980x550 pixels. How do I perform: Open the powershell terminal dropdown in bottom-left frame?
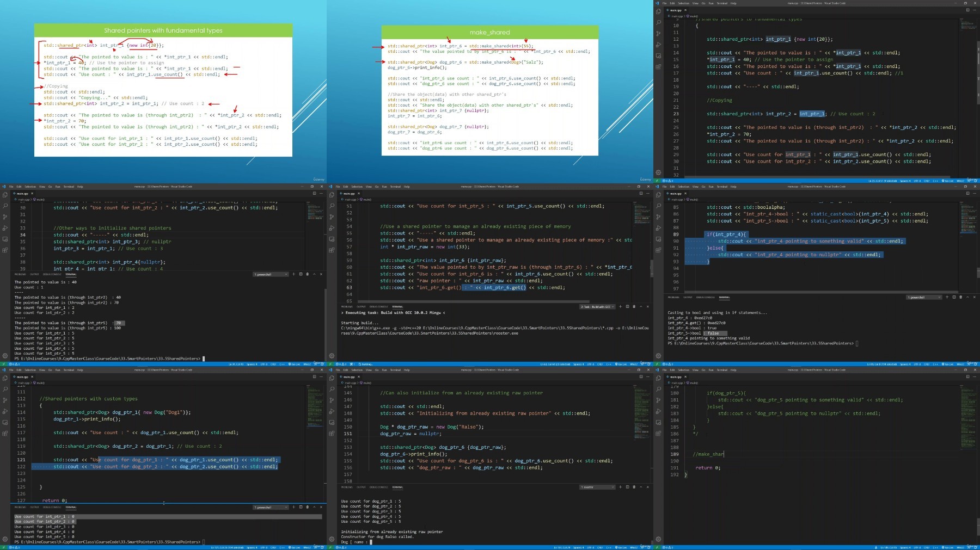coord(271,507)
